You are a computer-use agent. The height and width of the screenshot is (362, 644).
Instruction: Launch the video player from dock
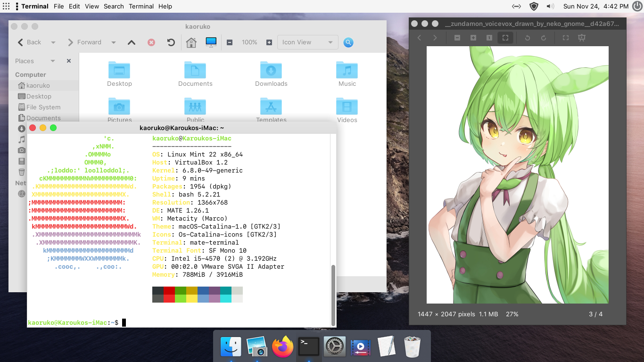[360, 347]
